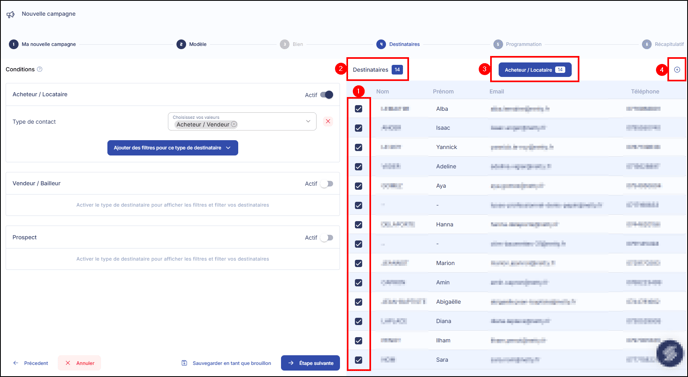Uncheck the recipient Adeline
The image size is (688, 377).
click(x=358, y=167)
